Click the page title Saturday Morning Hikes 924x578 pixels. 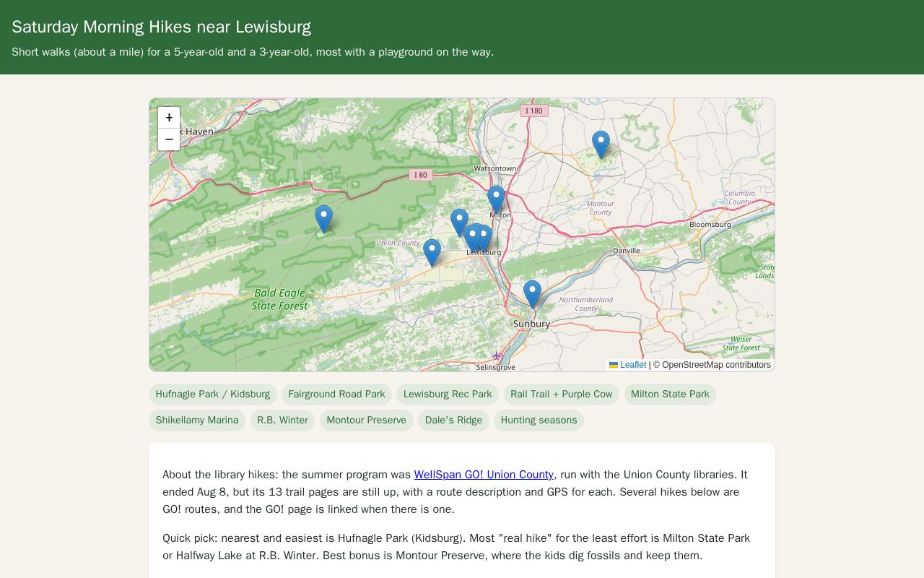[x=161, y=27]
